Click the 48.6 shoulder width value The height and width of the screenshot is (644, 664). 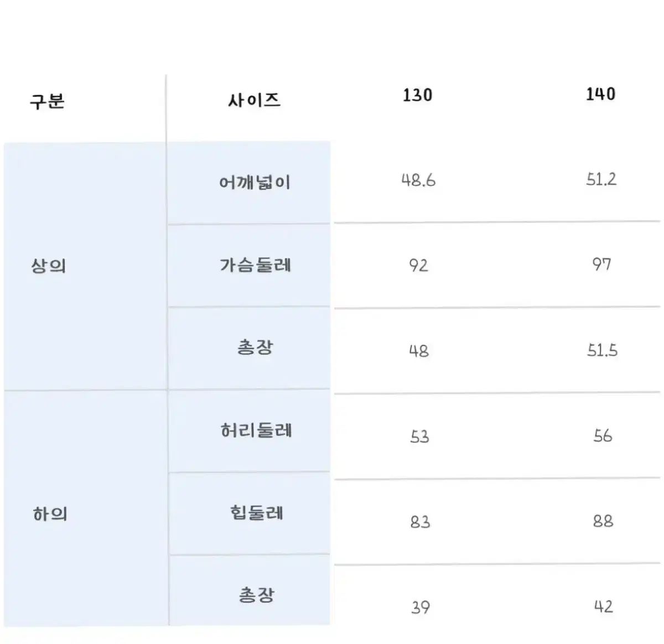coord(418,180)
